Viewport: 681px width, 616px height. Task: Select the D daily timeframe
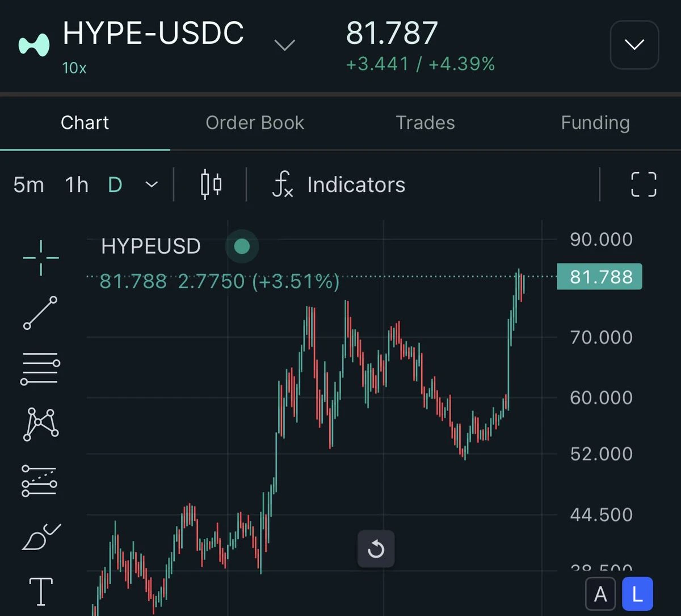point(115,185)
